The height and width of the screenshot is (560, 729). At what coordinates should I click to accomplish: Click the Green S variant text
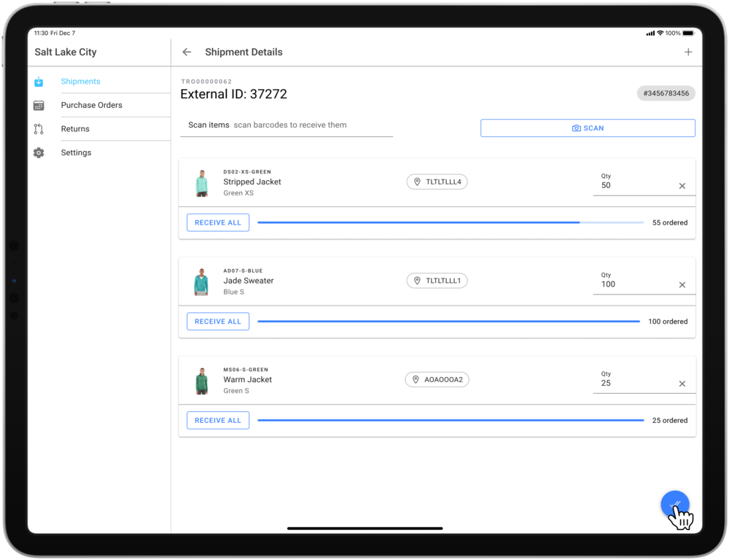click(x=236, y=391)
